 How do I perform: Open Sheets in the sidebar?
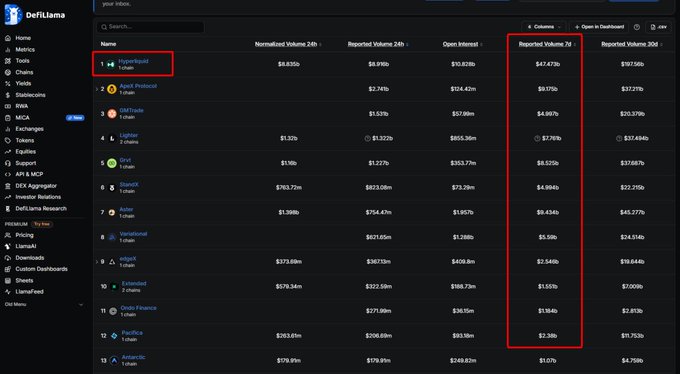coord(24,280)
